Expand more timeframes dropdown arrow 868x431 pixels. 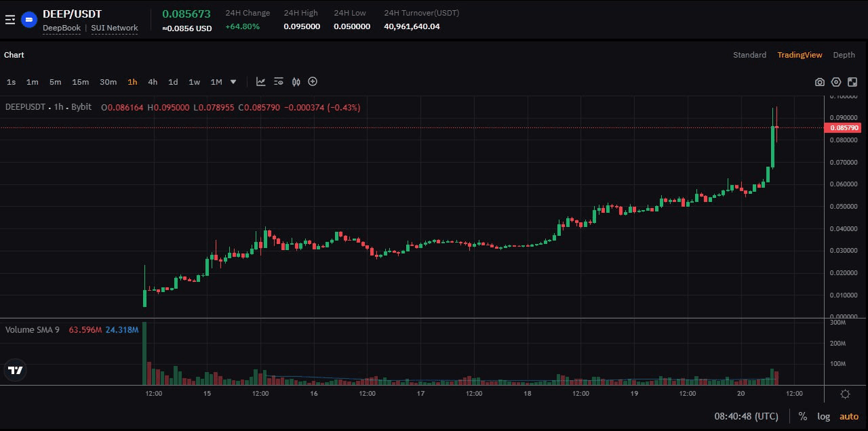coord(233,82)
